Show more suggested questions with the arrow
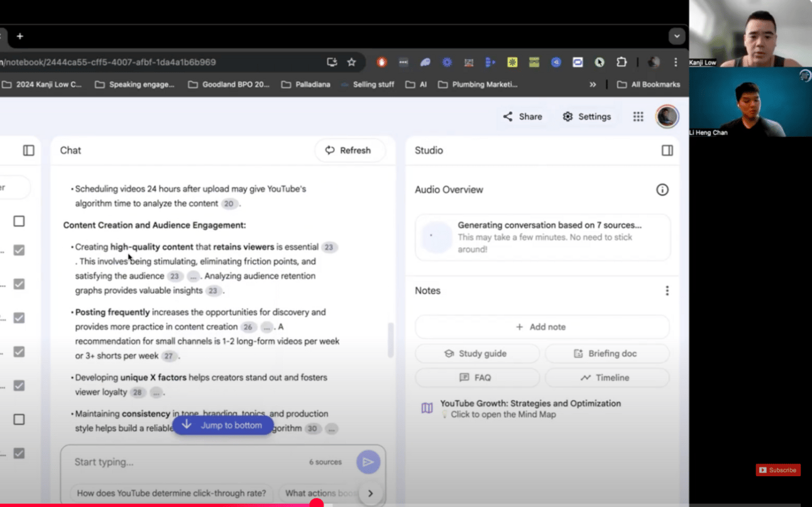812x507 pixels. 370,493
